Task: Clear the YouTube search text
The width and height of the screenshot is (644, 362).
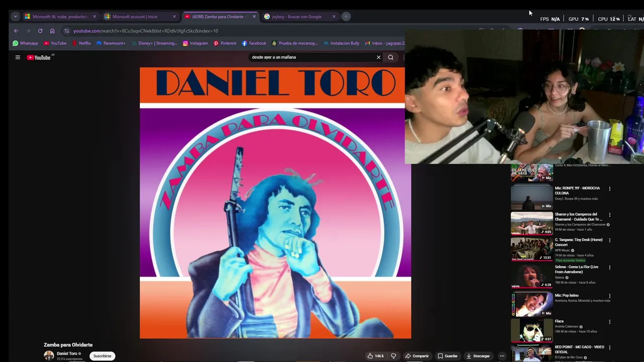Action: pyautogui.click(x=378, y=57)
